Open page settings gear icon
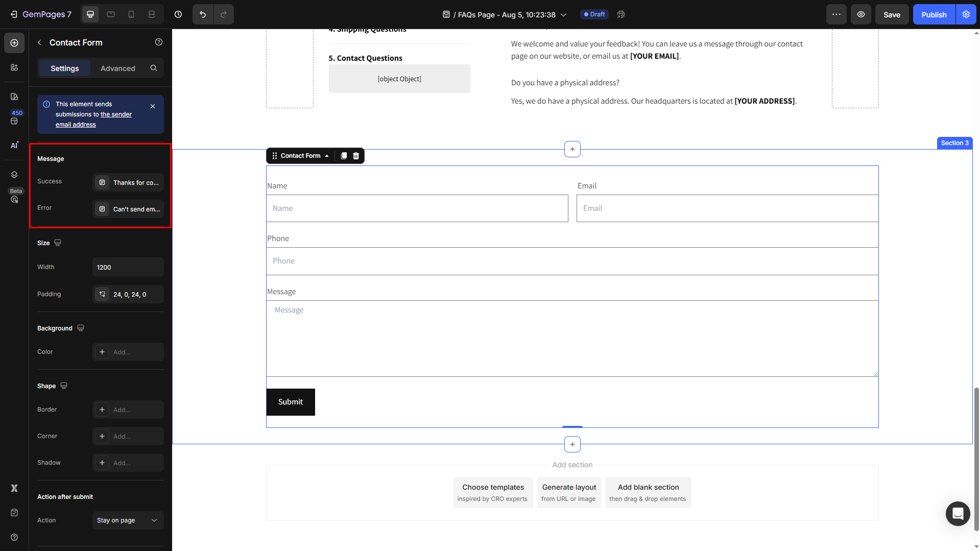The height and width of the screenshot is (551, 980). tap(966, 14)
